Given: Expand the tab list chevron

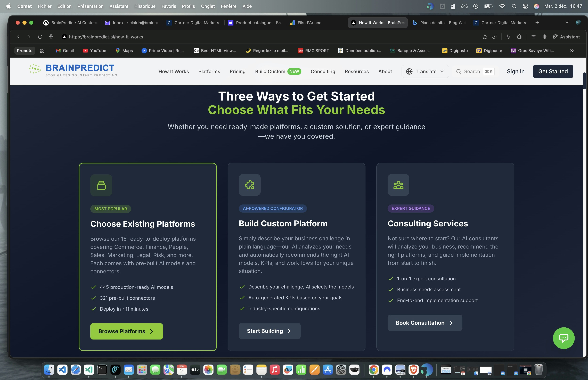Looking at the screenshot, I should pyautogui.click(x=567, y=23).
